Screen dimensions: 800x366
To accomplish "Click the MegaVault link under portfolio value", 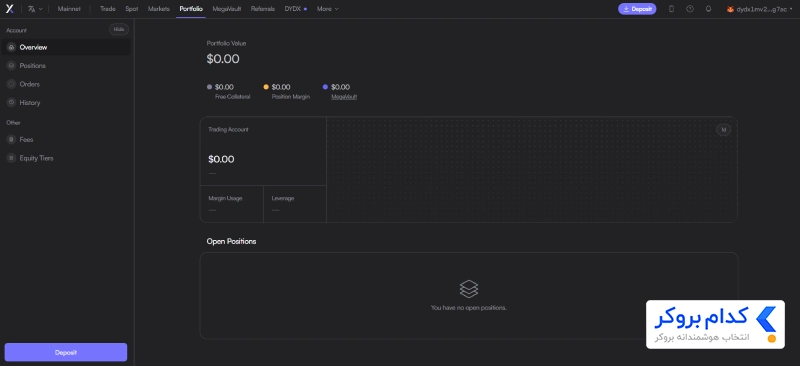I will tap(344, 96).
